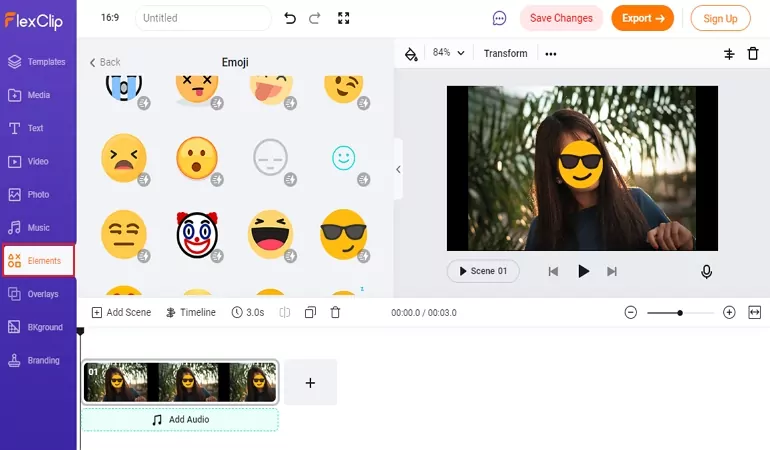Select the sunglasses emoji on the canvas
Viewport: 770px width, 450px height.
pyautogui.click(x=580, y=165)
